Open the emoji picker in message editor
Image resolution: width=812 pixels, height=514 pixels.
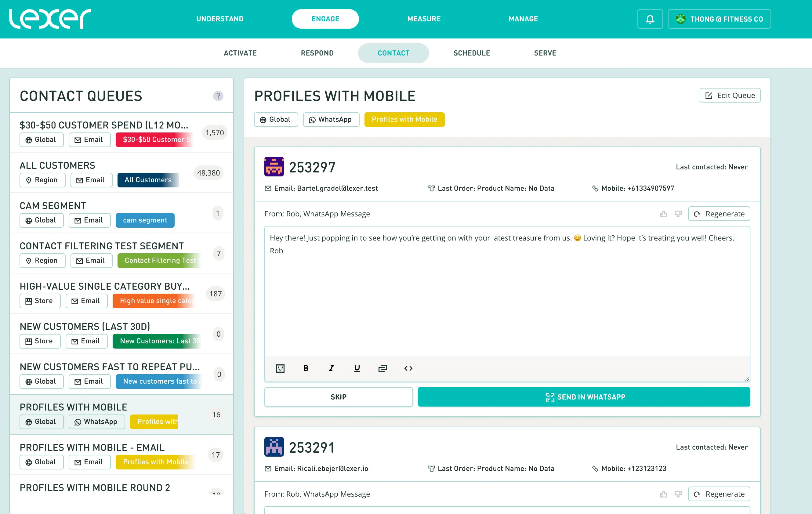click(x=280, y=368)
